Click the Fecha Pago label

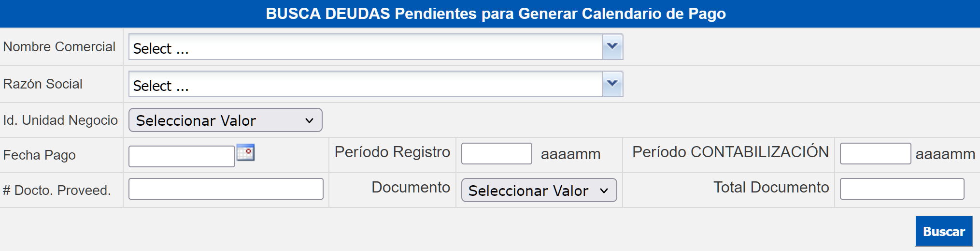40,155
